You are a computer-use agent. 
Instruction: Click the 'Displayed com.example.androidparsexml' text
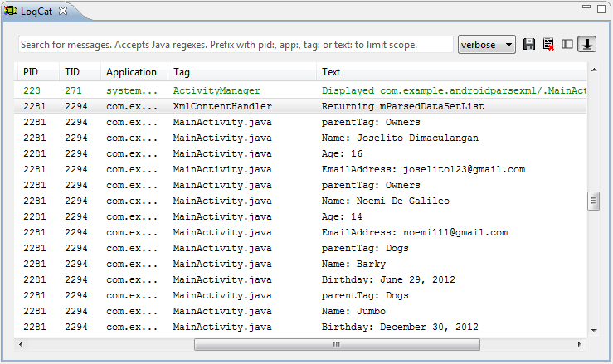pos(454,90)
